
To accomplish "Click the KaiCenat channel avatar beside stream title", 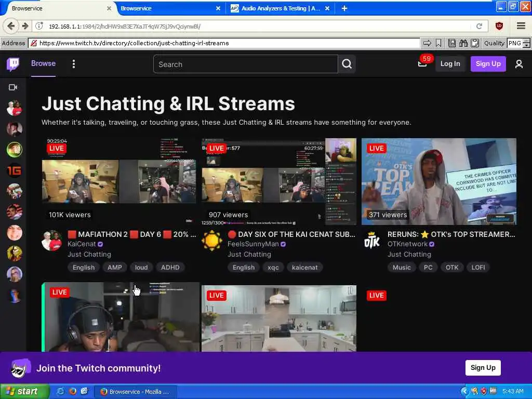I will 51,241.
